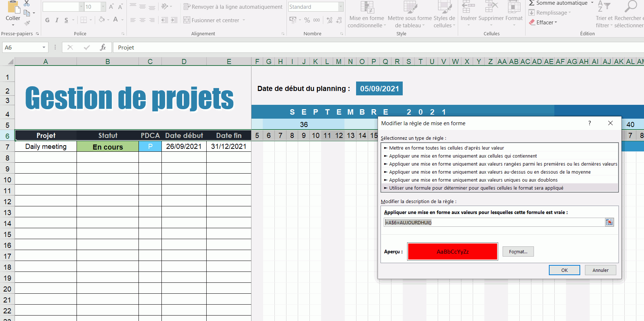Click the red Aperçu preview swatch
644x321 pixels.
(453, 251)
